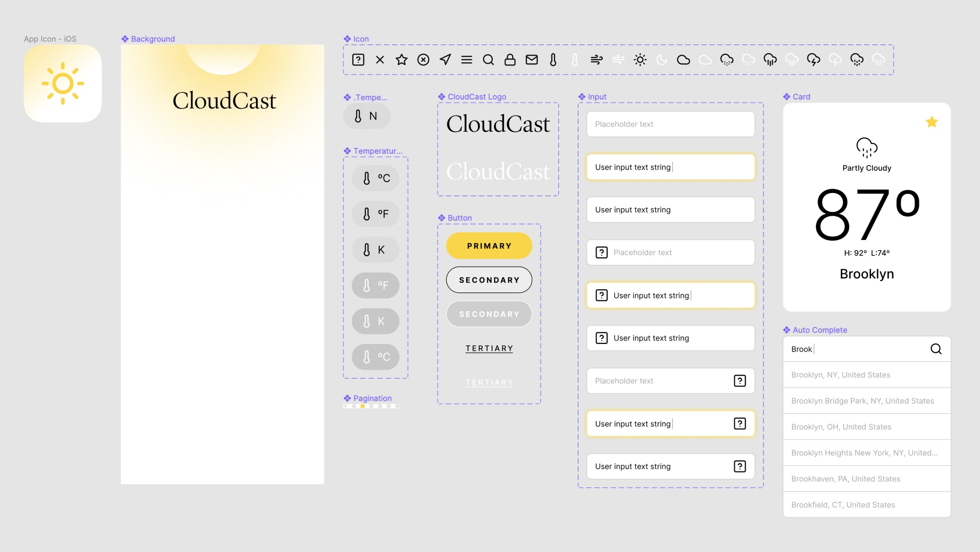The height and width of the screenshot is (552, 980).
Task: Select the envelope mail icon
Action: click(x=532, y=60)
